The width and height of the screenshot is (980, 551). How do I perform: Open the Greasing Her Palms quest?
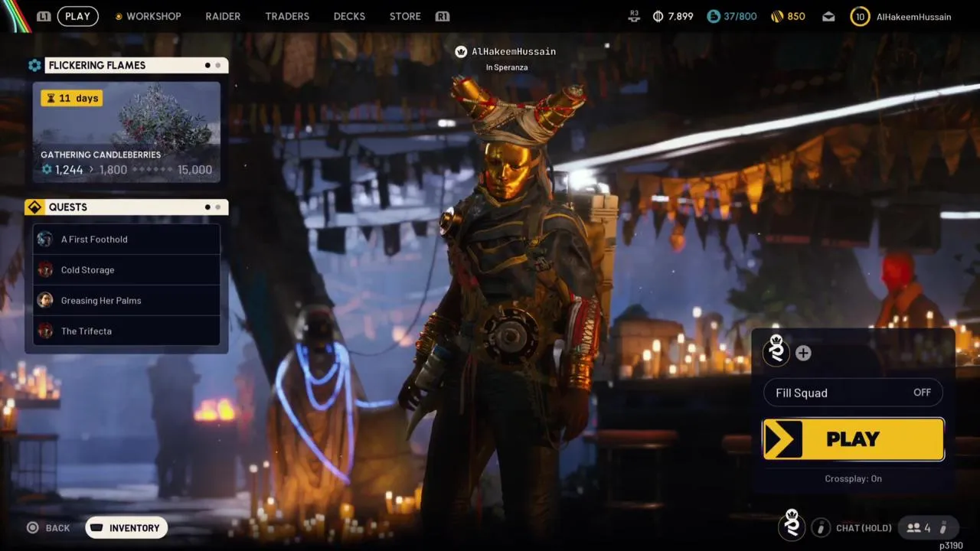[x=126, y=301]
